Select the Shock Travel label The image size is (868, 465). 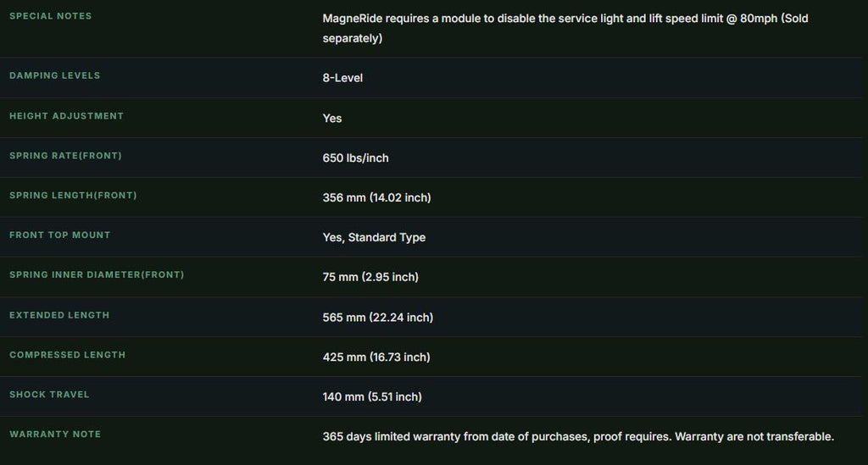coord(49,394)
